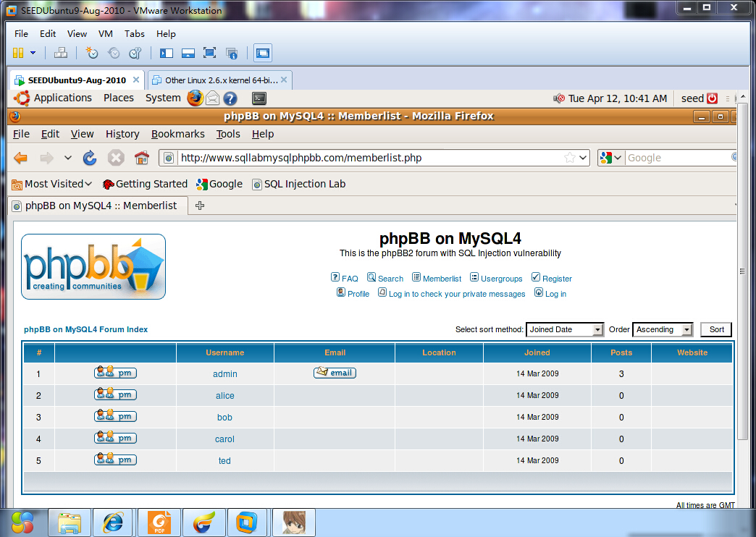
Task: Click the Google search box
Action: [679, 158]
